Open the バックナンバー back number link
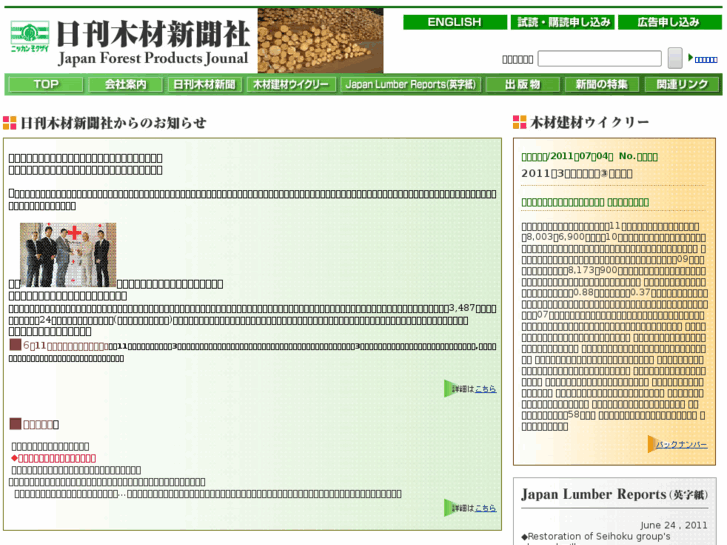The width and height of the screenshot is (727, 545). (x=682, y=445)
